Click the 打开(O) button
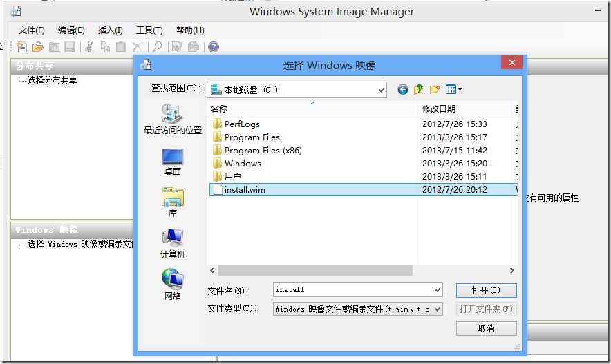The height and width of the screenshot is (364, 611). tap(487, 290)
